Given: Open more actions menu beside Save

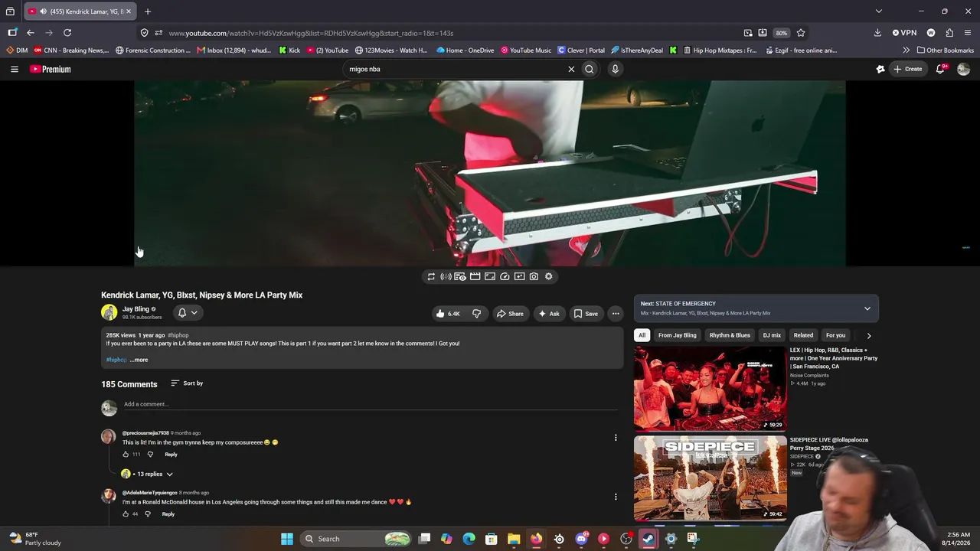Looking at the screenshot, I should [615, 313].
